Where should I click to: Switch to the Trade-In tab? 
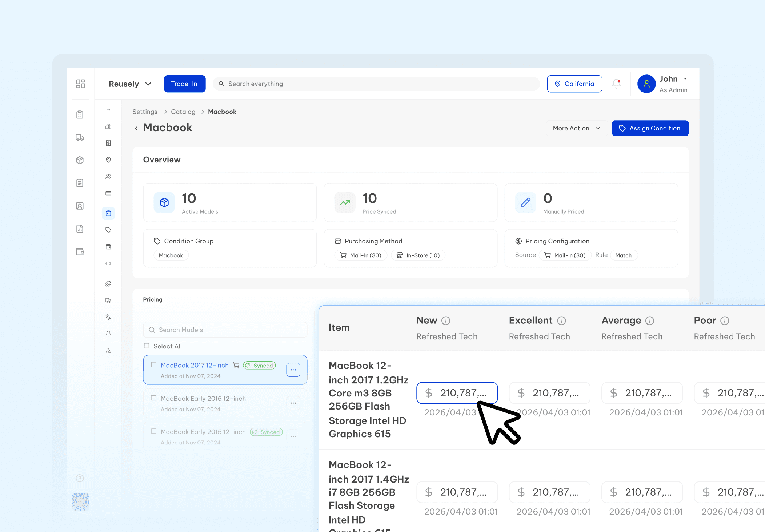pos(184,84)
